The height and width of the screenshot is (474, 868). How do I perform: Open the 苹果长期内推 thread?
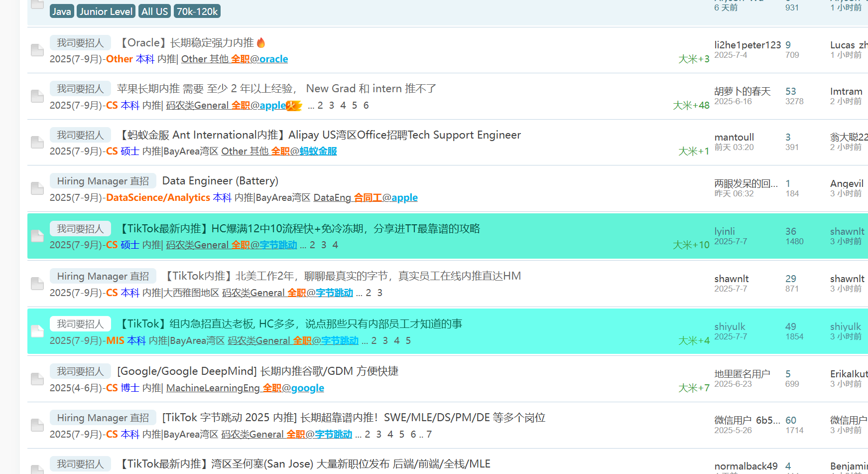[x=276, y=89]
